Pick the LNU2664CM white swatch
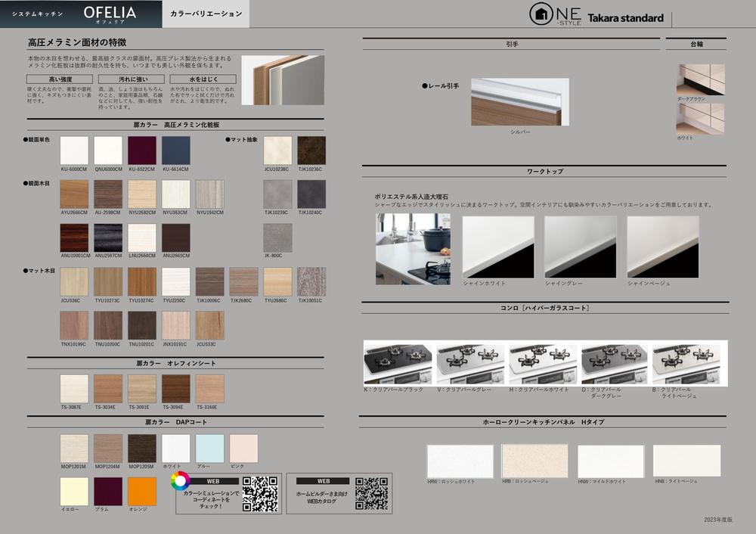This screenshot has width=756, height=534. pos(142,238)
